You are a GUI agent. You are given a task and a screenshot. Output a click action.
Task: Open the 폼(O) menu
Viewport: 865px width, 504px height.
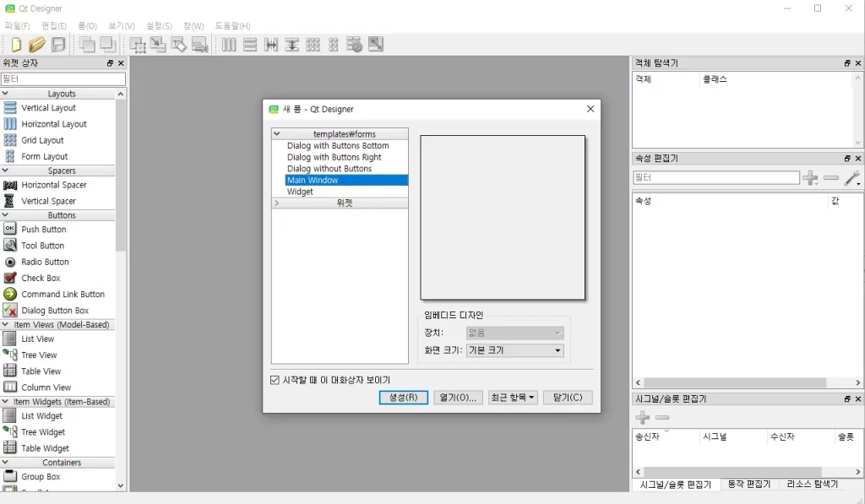[x=87, y=26]
